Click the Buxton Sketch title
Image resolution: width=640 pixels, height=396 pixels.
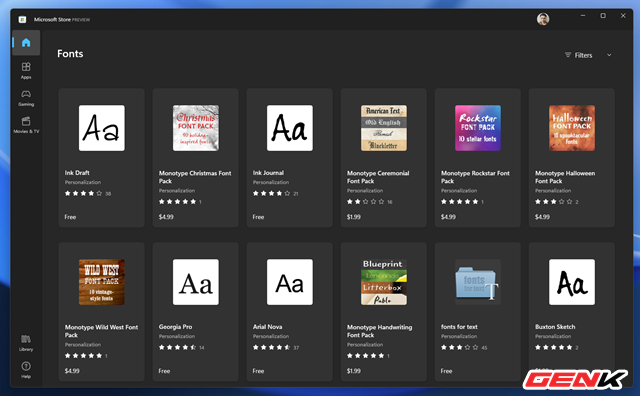(x=555, y=327)
